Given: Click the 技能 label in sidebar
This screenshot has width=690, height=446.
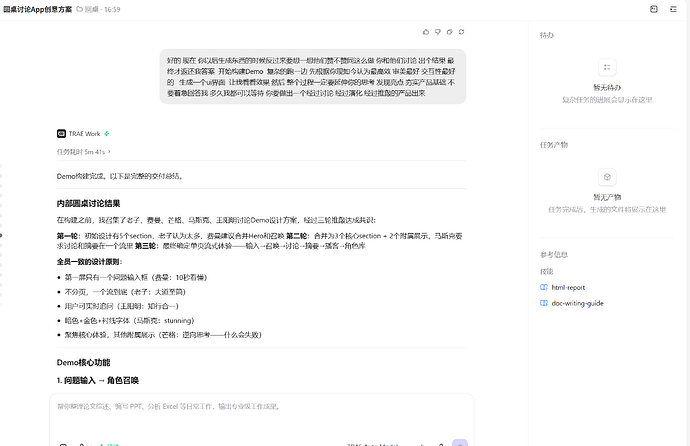Looking at the screenshot, I should 547,271.
